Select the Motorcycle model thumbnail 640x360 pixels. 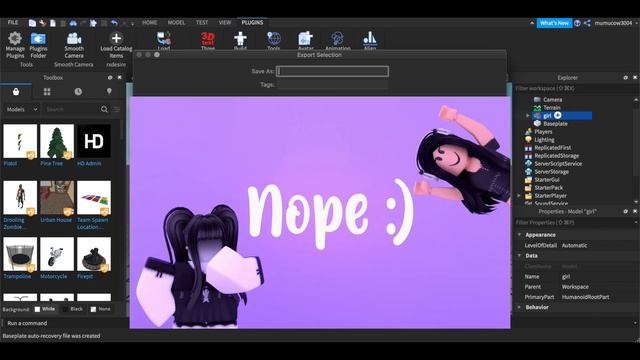pos(57,254)
